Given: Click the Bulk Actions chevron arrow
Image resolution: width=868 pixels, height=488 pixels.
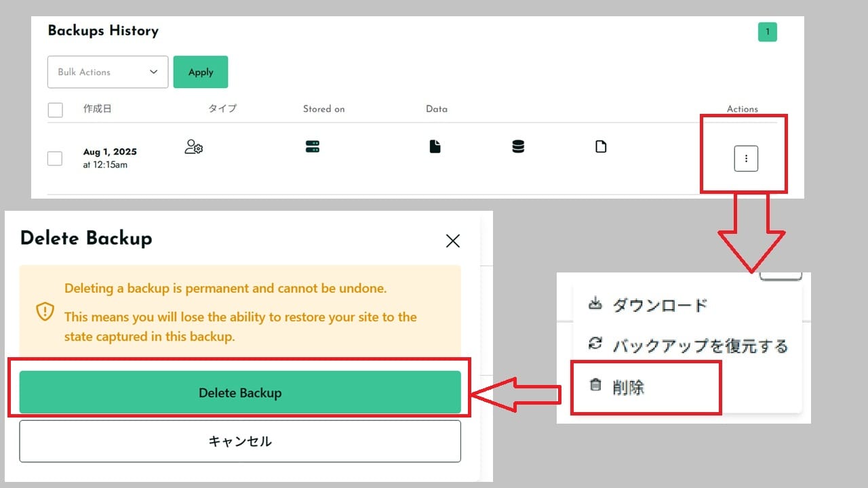Looking at the screenshot, I should point(154,72).
